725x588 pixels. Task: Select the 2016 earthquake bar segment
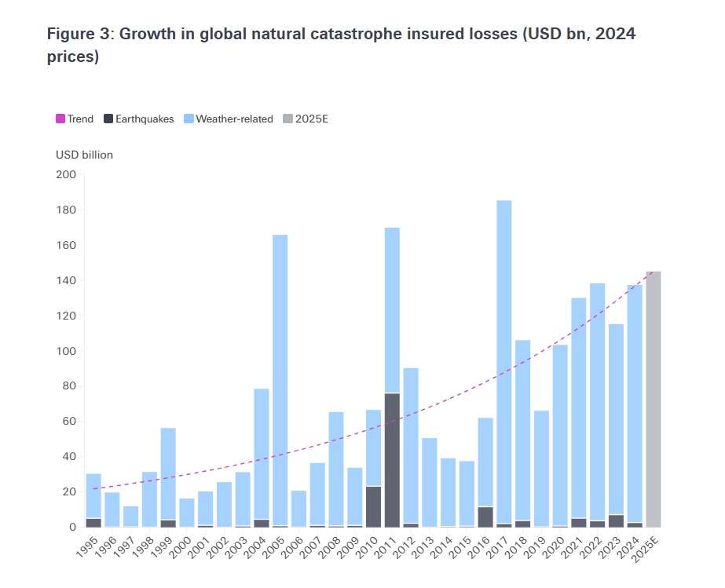485,517
